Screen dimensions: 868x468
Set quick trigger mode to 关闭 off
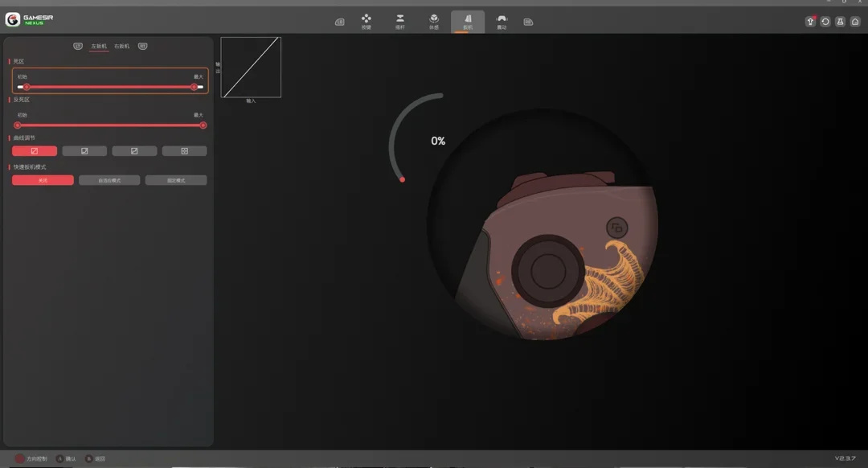(43, 180)
